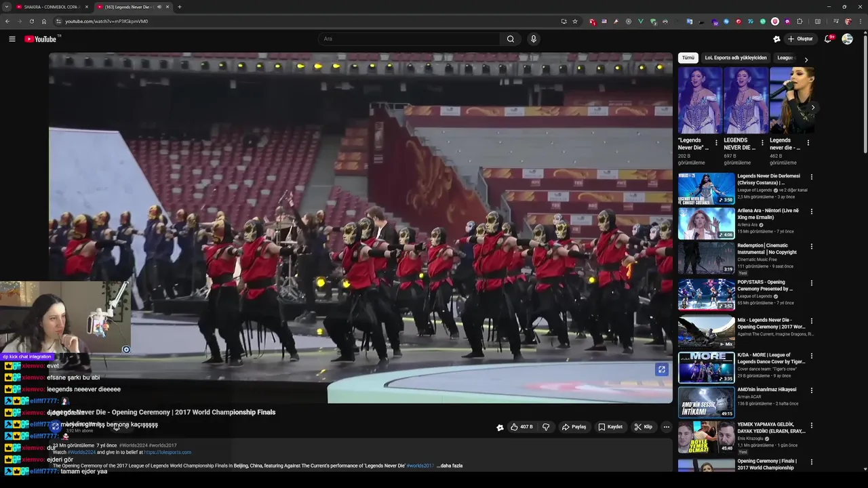
Task: Click the lolesports.com link in description
Action: pos(167,452)
